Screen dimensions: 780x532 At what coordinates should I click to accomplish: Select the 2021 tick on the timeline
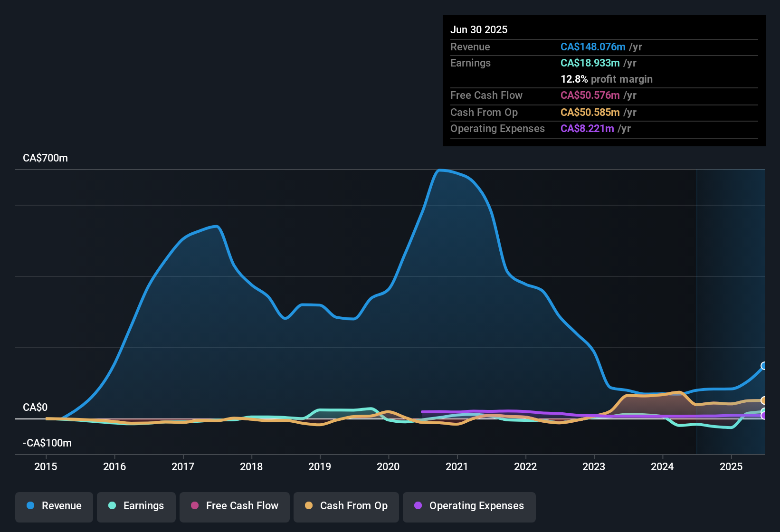[457, 466]
